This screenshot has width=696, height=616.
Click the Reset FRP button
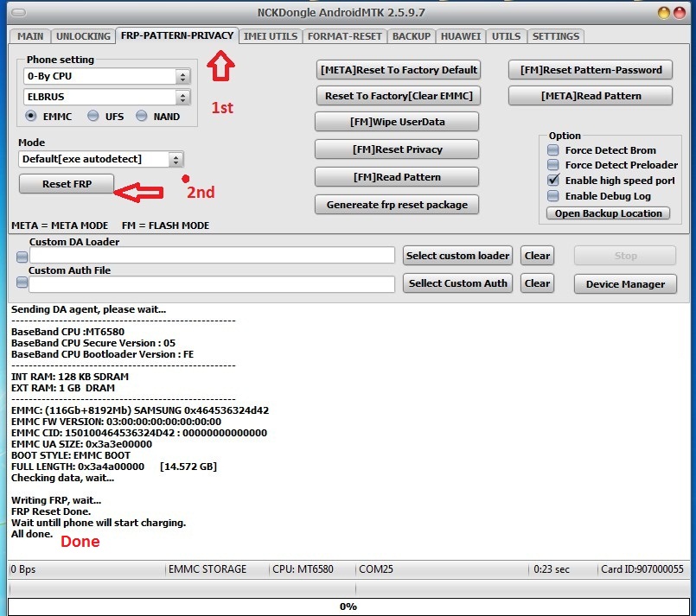click(67, 184)
